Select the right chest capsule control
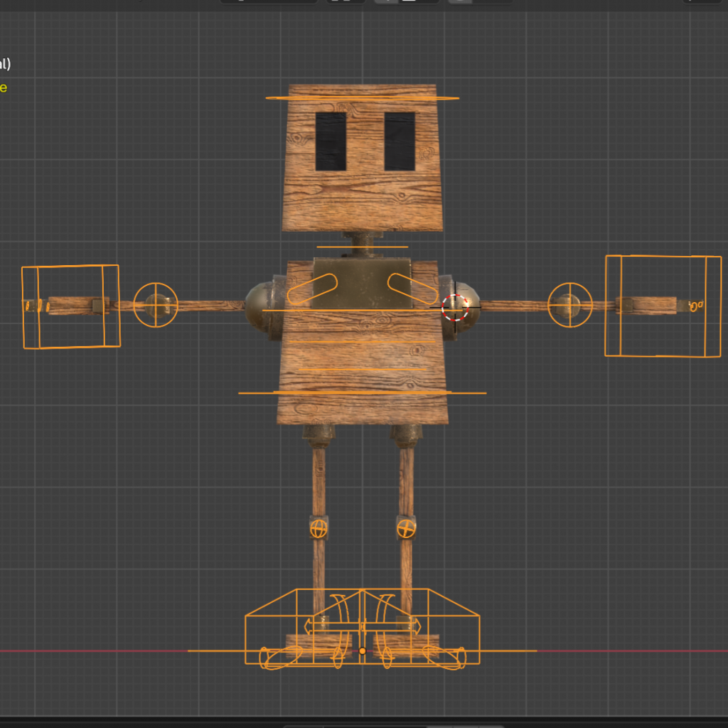The image size is (728, 728). [412, 288]
